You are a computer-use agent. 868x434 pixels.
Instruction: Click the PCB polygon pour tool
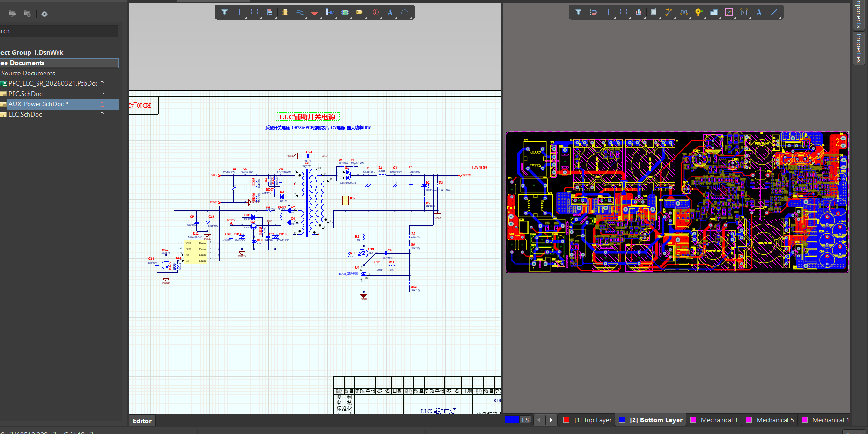pyautogui.click(x=714, y=12)
